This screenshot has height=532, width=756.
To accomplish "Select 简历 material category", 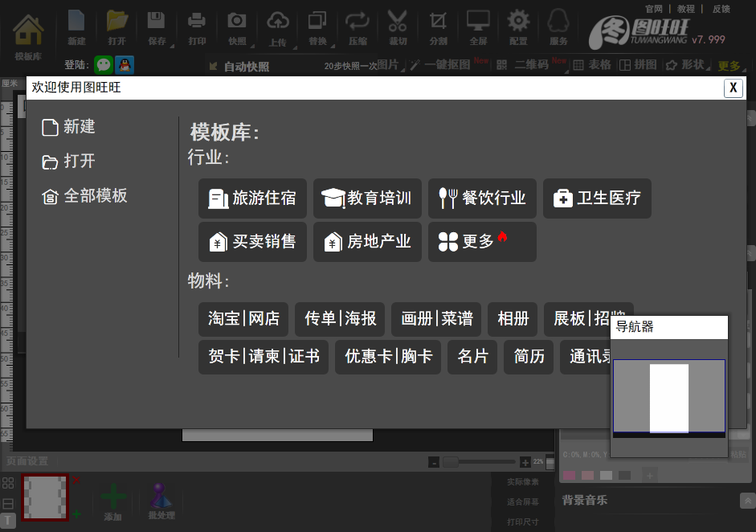I will (x=529, y=357).
